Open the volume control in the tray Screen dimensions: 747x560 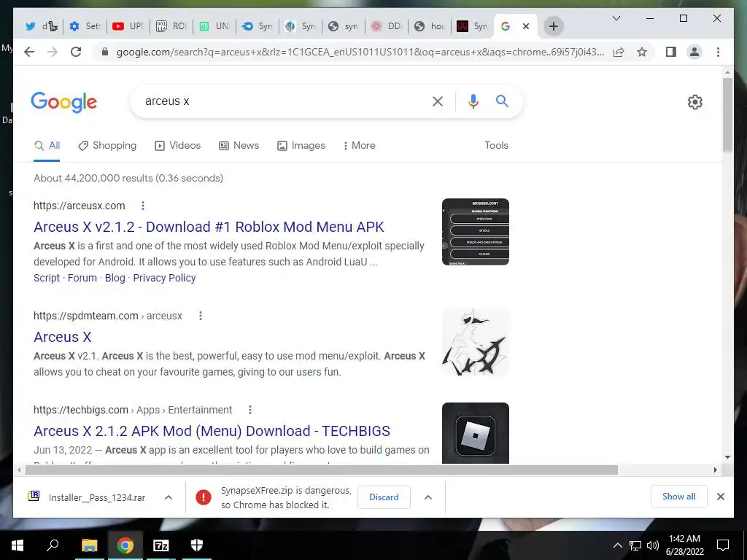pos(653,545)
